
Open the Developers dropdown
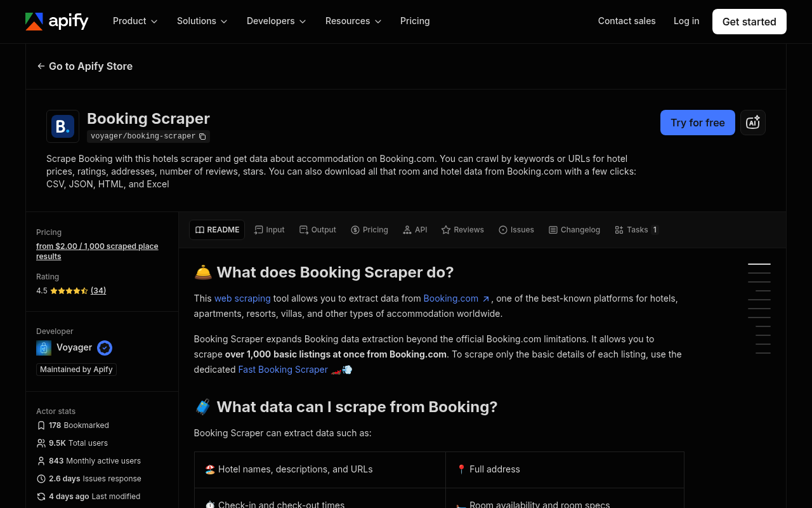277,21
